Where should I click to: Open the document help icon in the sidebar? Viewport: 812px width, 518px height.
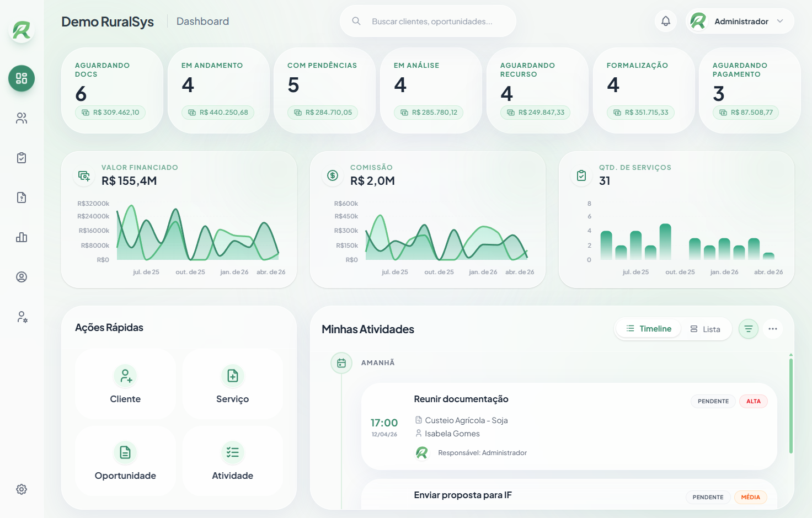(21, 197)
